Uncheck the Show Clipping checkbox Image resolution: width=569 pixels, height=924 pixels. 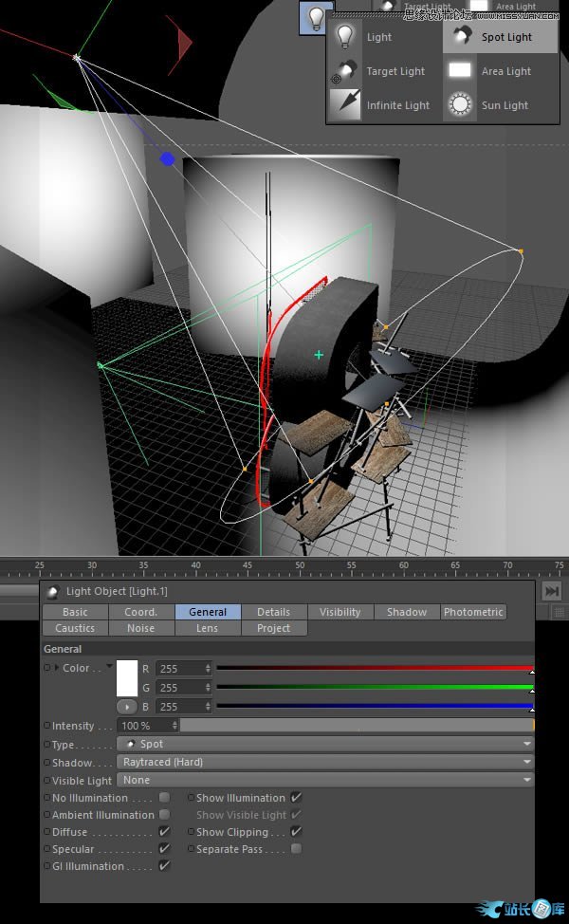click(x=297, y=832)
